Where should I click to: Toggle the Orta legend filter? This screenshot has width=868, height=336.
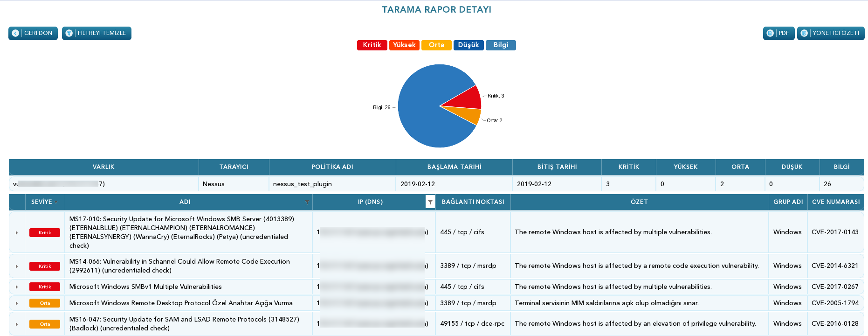pyautogui.click(x=436, y=45)
